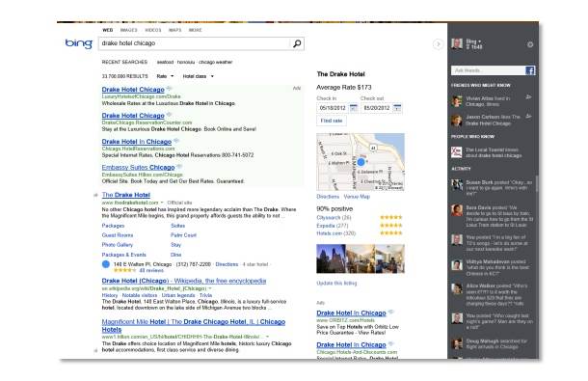Image resolution: width=588 pixels, height=381 pixels.
Task: Click the share arrow next to Jason Carlson
Action: click(x=528, y=117)
